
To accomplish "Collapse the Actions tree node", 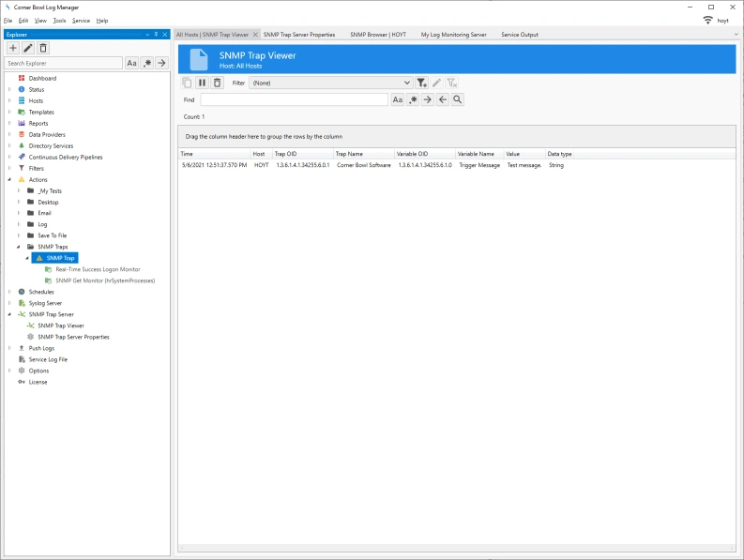I will [x=9, y=179].
